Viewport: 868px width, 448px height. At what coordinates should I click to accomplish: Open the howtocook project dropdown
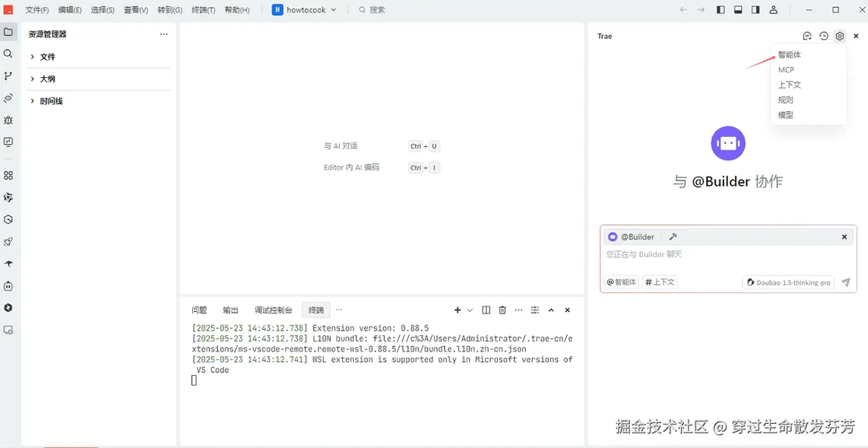pyautogui.click(x=304, y=10)
